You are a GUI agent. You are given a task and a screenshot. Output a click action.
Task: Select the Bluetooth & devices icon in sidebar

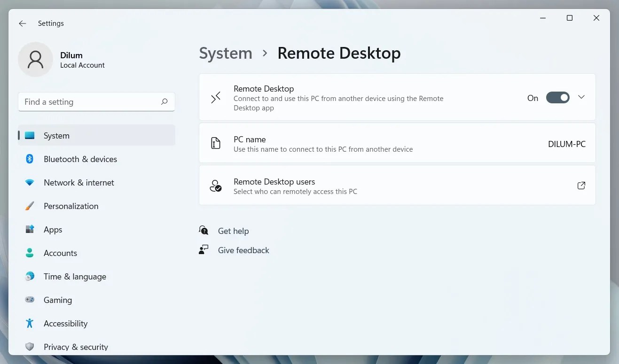click(x=29, y=159)
